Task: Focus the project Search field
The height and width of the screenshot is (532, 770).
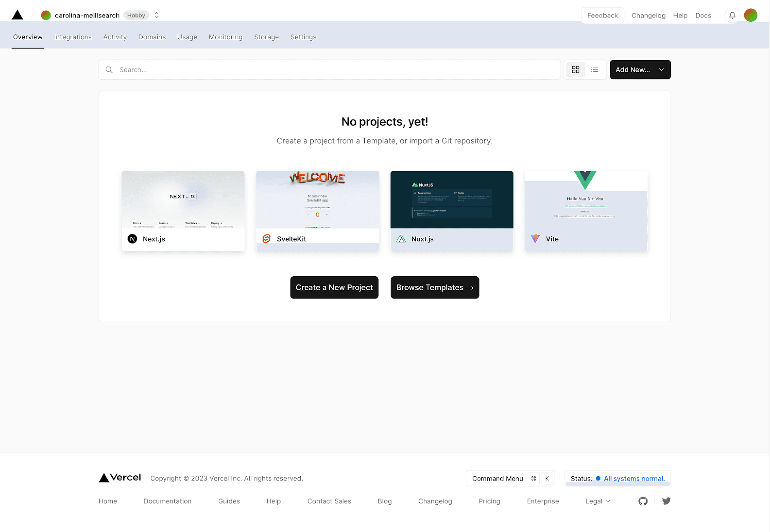Action: tap(329, 70)
